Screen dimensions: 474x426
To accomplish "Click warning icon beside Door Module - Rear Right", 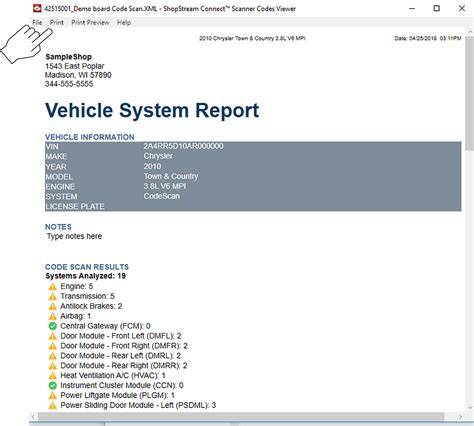I will pos(53,366).
